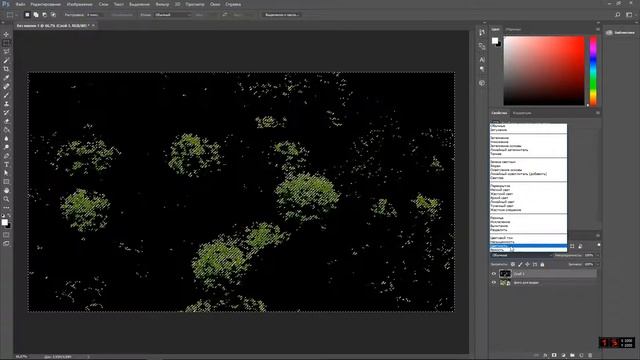
Task: Select the Type tool
Action: 6,164
